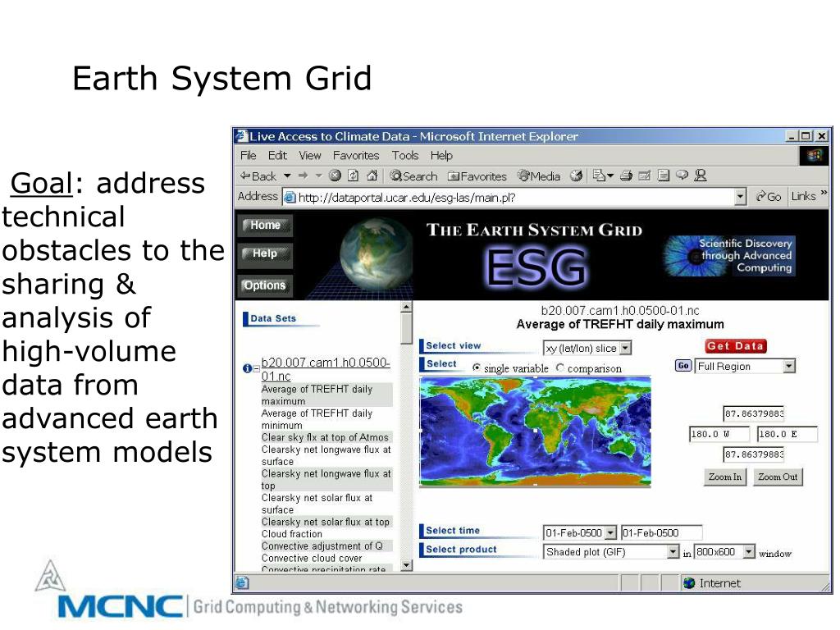This screenshot has width=840, height=630.
Task: Collapse the b20.007.cam1 dataset tree node
Action: click(256, 368)
